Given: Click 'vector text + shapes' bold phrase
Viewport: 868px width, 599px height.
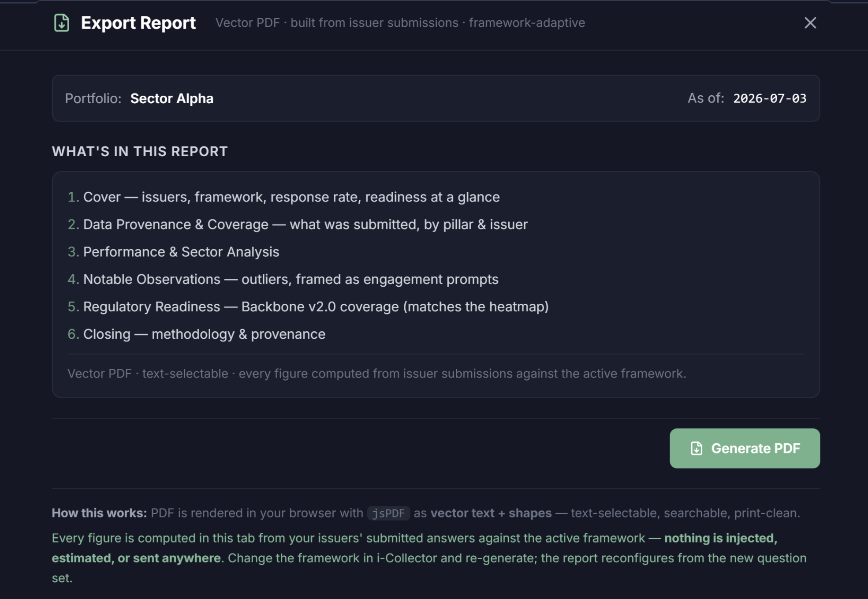Looking at the screenshot, I should [491, 513].
